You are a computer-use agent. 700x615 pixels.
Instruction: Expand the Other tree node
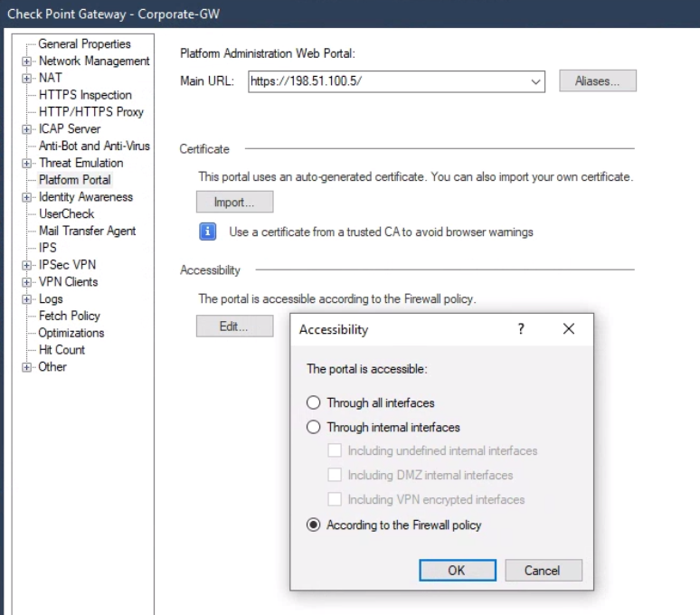[x=27, y=367]
